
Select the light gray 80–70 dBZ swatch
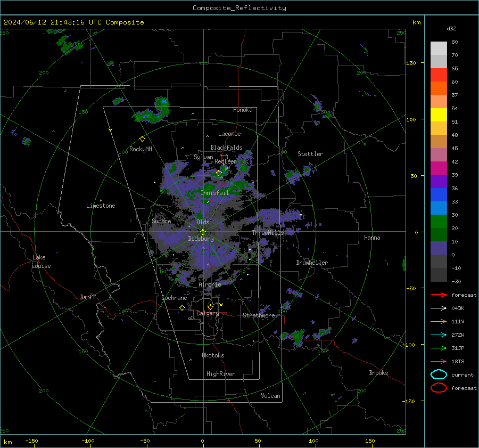(439, 48)
